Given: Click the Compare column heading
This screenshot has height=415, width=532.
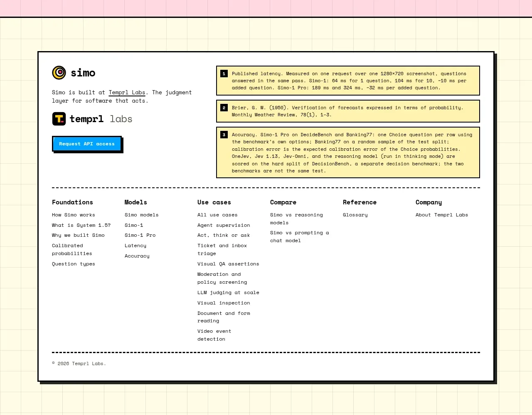Looking at the screenshot, I should pyautogui.click(x=283, y=202).
